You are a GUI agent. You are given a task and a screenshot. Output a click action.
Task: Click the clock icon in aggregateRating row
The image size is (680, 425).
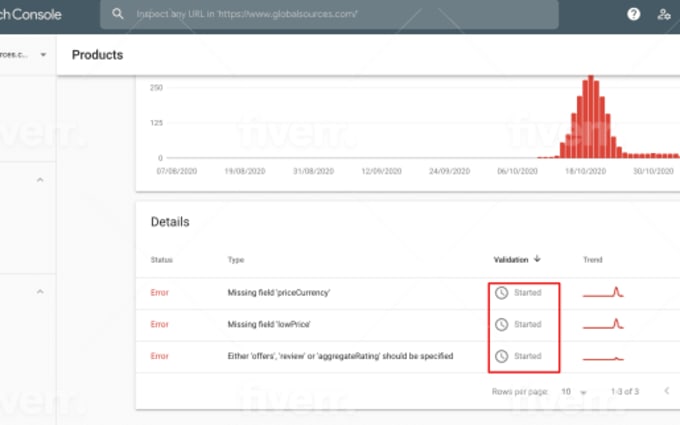coord(502,356)
